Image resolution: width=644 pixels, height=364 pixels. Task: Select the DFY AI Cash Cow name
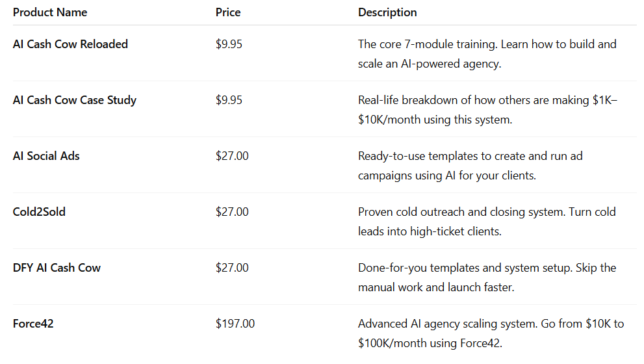[x=57, y=268]
